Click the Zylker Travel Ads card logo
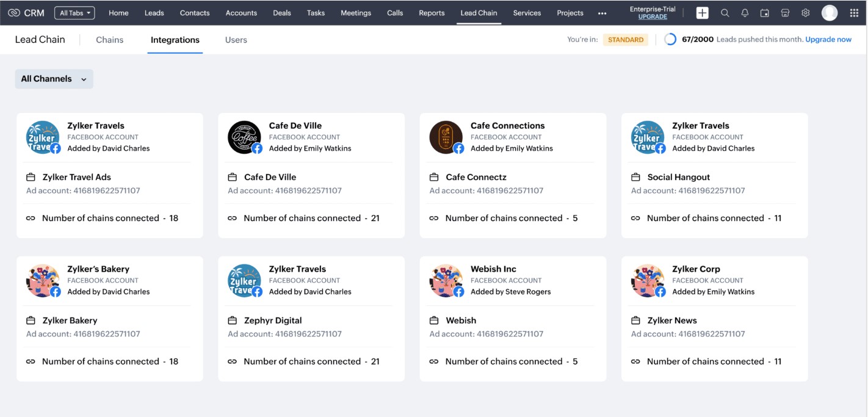Image resolution: width=868 pixels, height=417 pixels. point(43,137)
